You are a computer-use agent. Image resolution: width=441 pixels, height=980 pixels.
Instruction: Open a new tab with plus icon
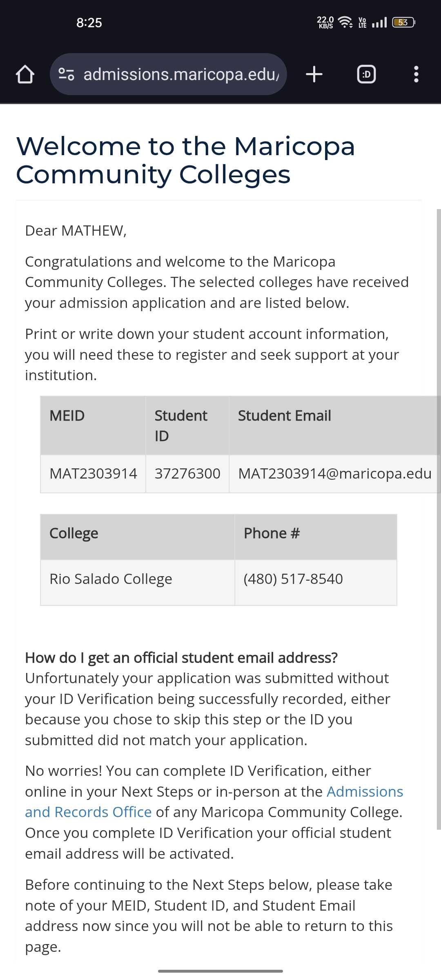click(314, 74)
